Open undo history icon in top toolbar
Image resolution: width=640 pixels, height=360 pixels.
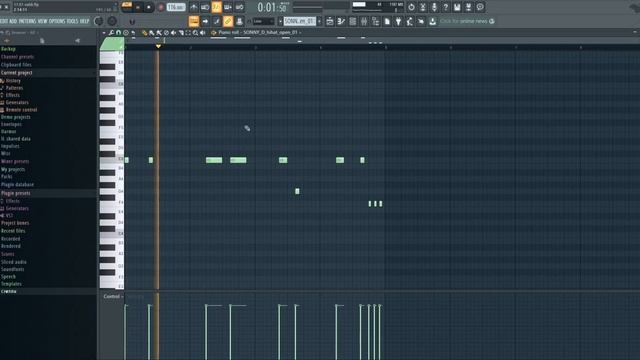(x=411, y=7)
